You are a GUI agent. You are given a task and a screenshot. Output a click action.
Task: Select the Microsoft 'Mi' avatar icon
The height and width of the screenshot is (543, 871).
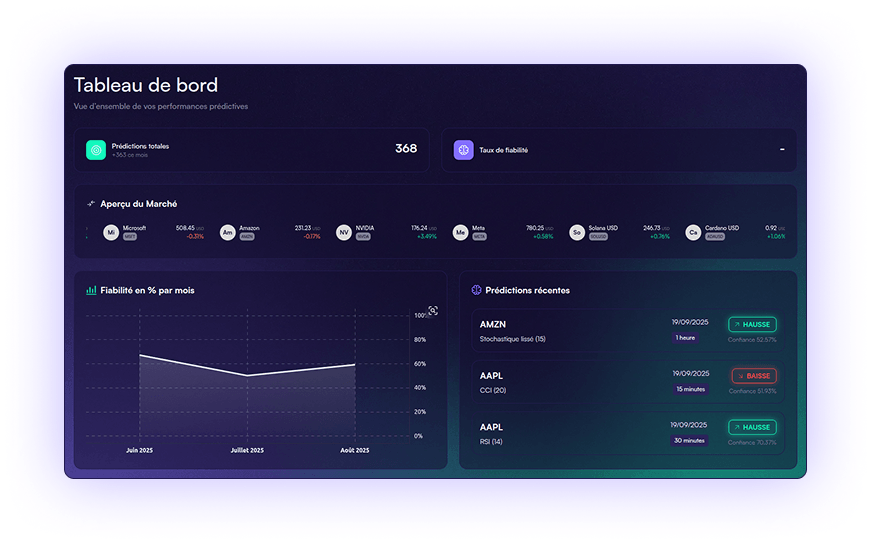pos(111,232)
